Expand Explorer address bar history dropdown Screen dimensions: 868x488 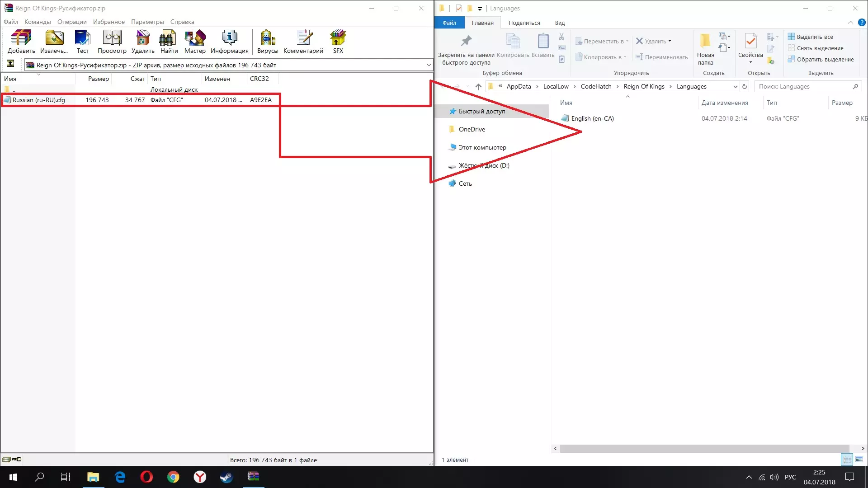tap(735, 87)
